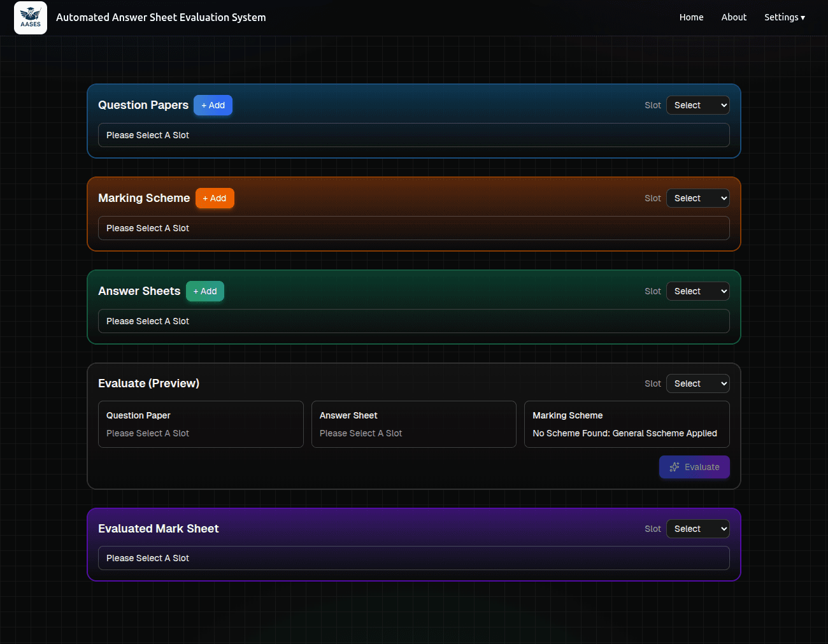Click the Question Paper preview card
Screen dimensions: 828x644
(201, 424)
